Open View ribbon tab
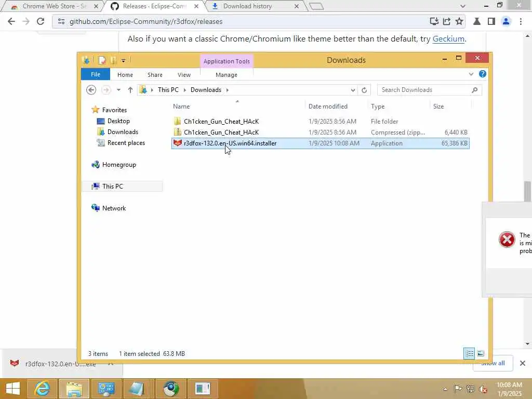Viewport: 532px width, 399px height. [x=184, y=75]
